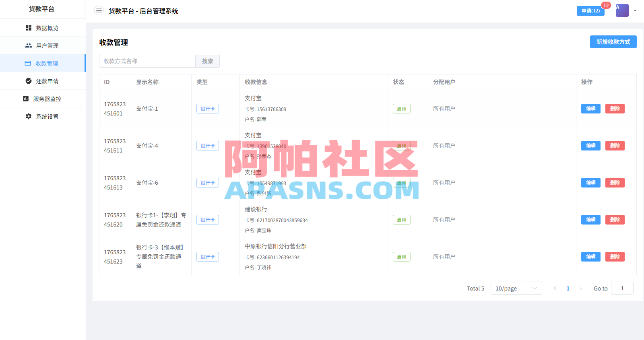Open 服务器监控 menu item
This screenshot has width=644, height=340.
pos(43,99)
